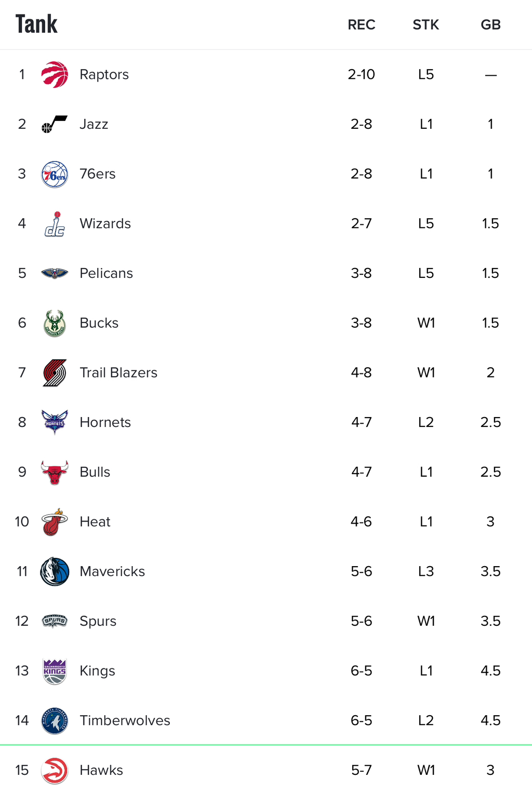
Task: Open the 76ers logo icon
Action: coord(55,174)
